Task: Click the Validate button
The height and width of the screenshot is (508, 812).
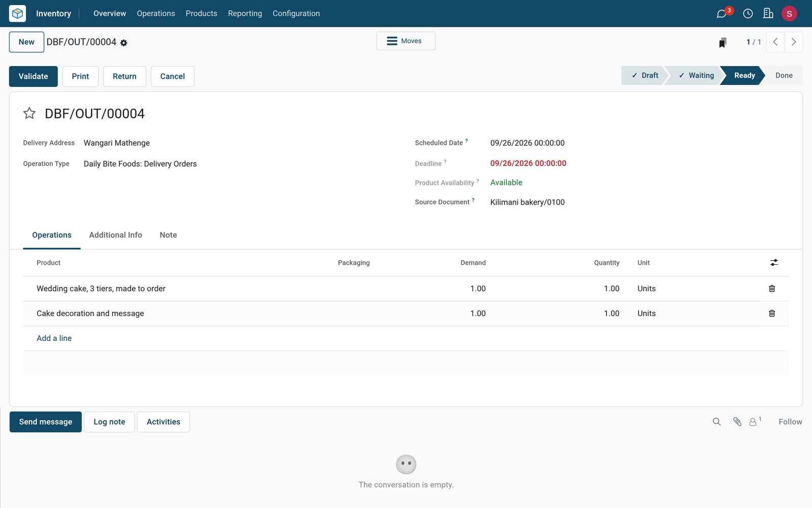Action: 33,76
